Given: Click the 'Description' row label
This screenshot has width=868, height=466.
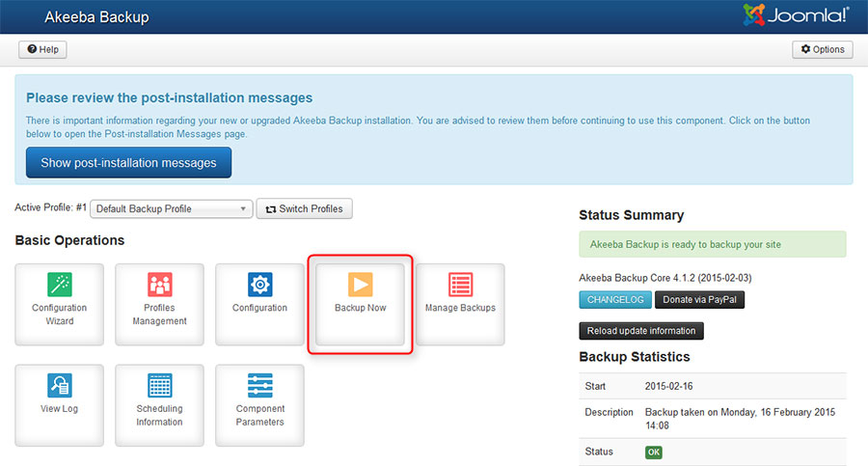Looking at the screenshot, I should click(609, 412).
